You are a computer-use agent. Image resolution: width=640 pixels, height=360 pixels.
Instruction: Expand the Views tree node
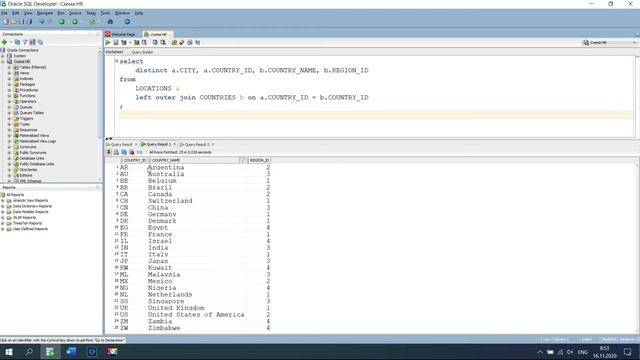click(9, 73)
